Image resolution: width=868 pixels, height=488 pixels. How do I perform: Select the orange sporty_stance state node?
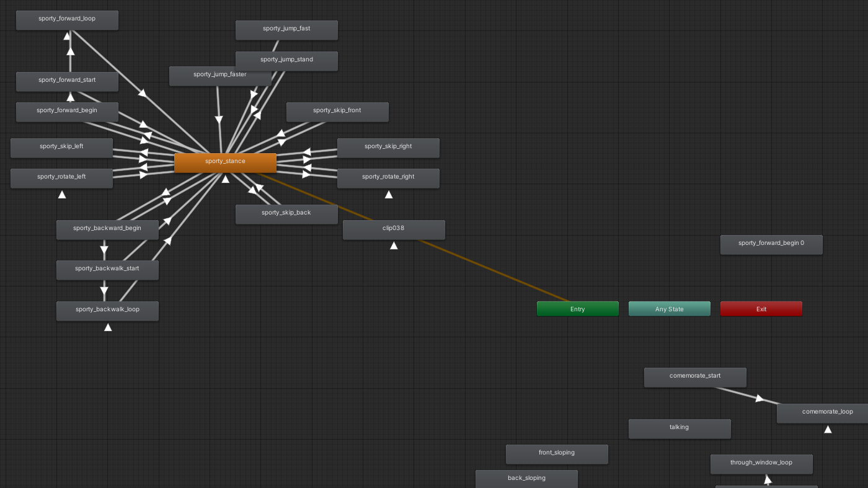pyautogui.click(x=225, y=162)
